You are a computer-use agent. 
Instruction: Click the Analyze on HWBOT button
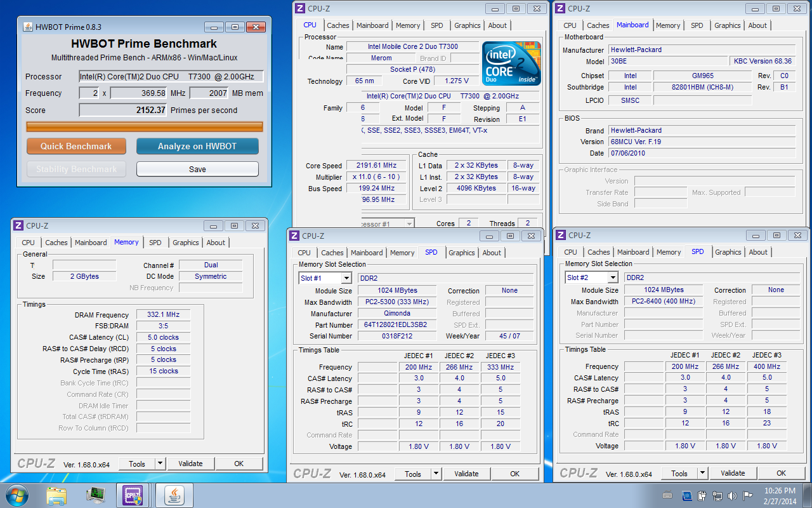(x=197, y=146)
